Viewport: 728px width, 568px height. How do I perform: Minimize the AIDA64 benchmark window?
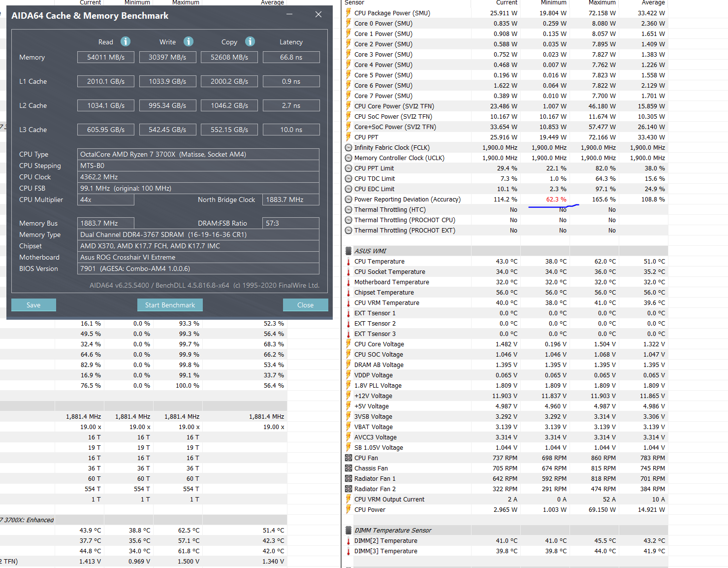point(289,14)
